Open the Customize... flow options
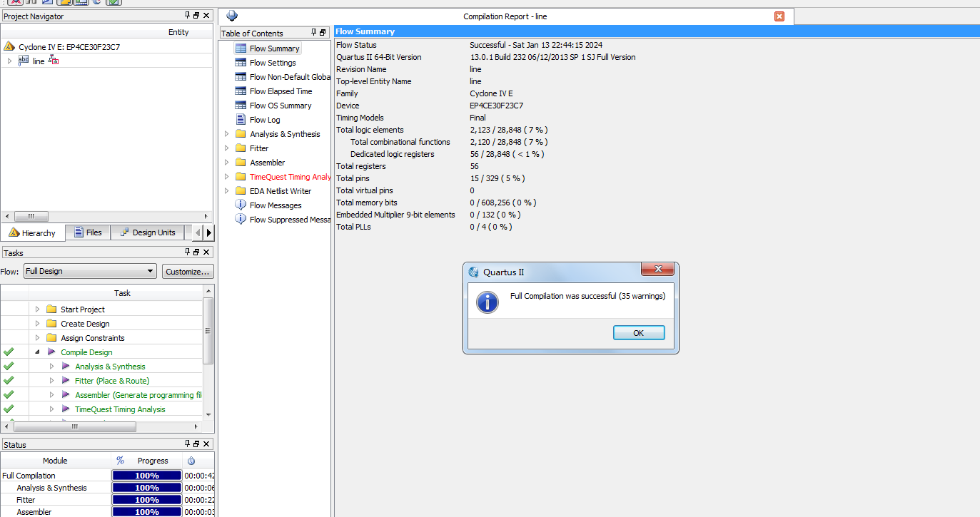This screenshot has height=517, width=980. point(188,272)
